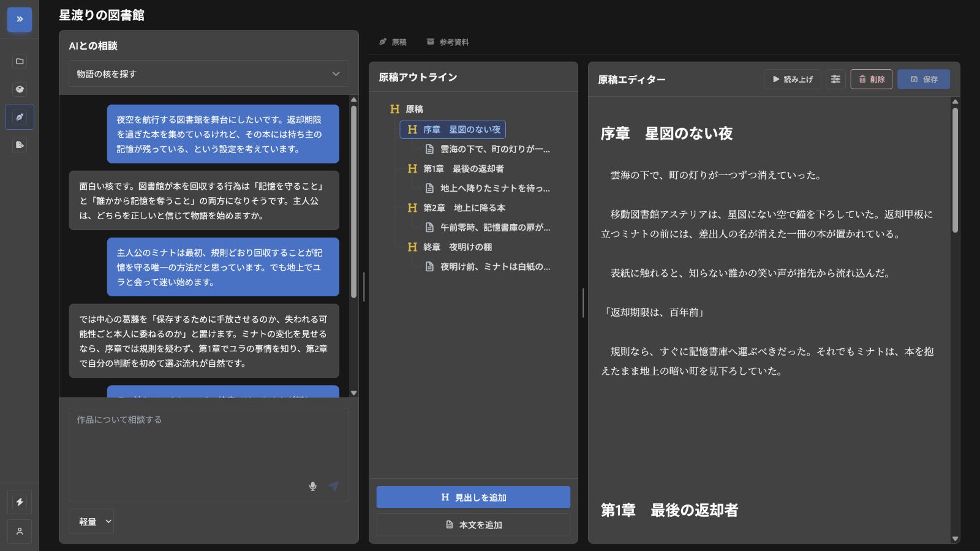
Task: Click the paragraph 雲海の下で、町の灯りが一つずつ消えていった
Action: point(716,175)
